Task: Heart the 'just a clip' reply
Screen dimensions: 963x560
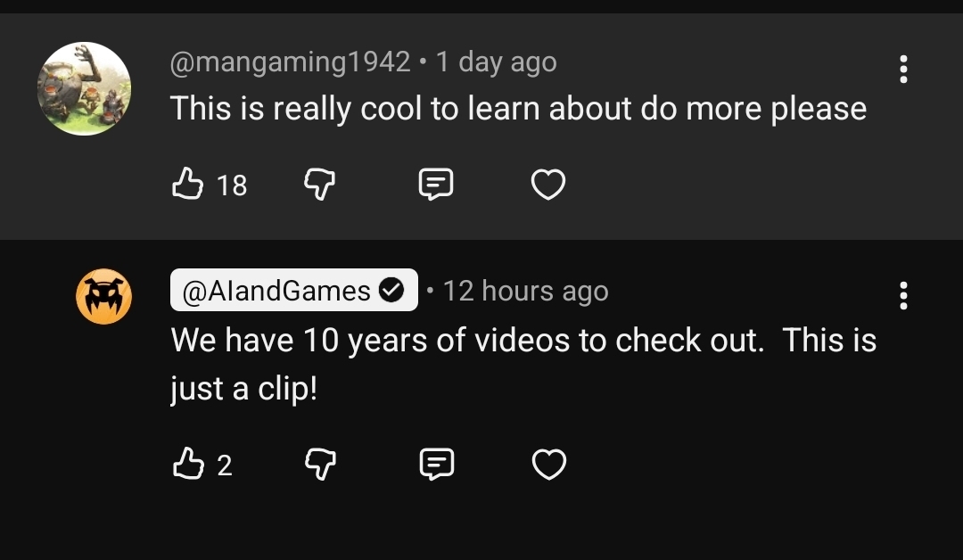Action: tap(547, 464)
